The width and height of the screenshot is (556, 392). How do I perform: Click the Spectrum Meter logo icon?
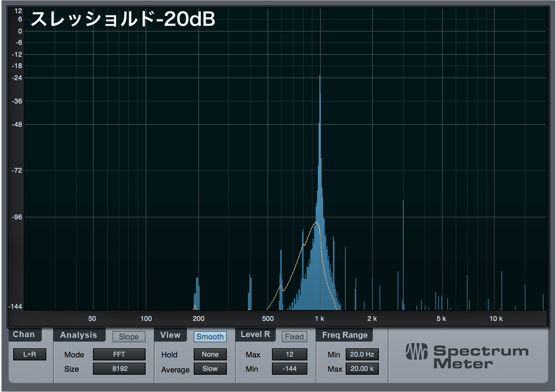pyautogui.click(x=416, y=351)
